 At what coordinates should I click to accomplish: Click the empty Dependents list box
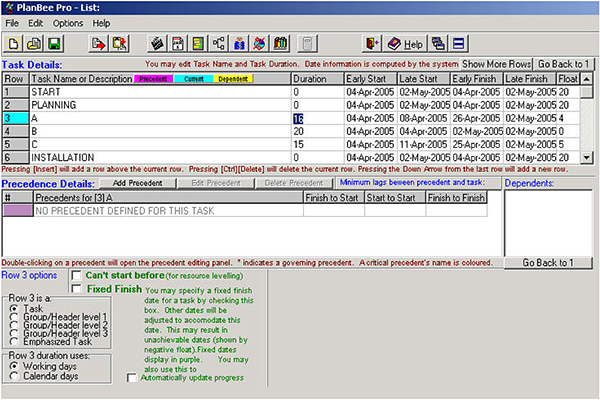click(548, 223)
